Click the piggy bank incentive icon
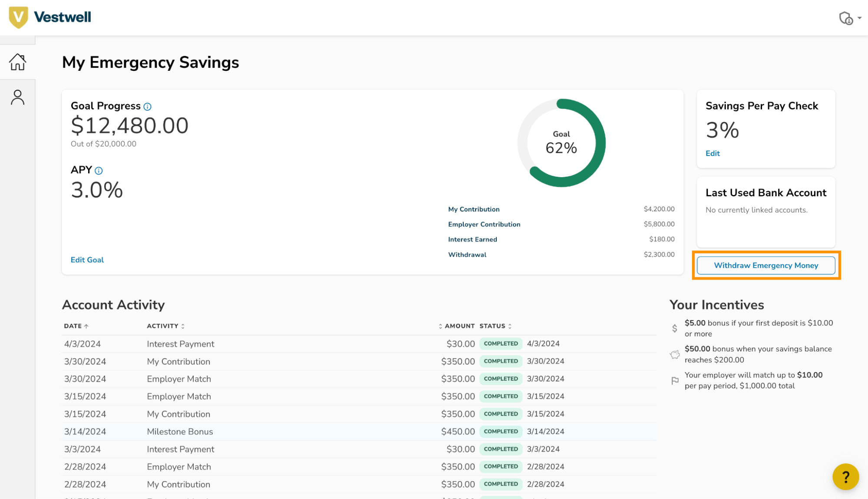Viewport: 868px width, 499px height. pyautogui.click(x=675, y=355)
